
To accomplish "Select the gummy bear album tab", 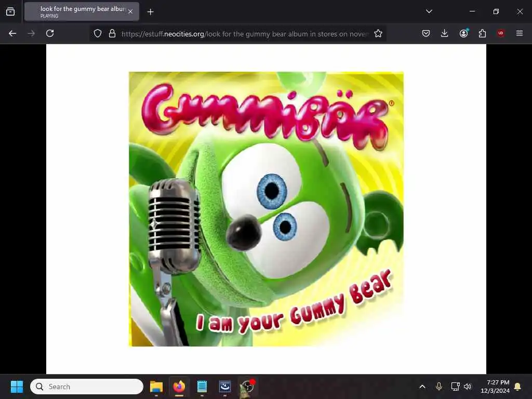I will [82, 11].
